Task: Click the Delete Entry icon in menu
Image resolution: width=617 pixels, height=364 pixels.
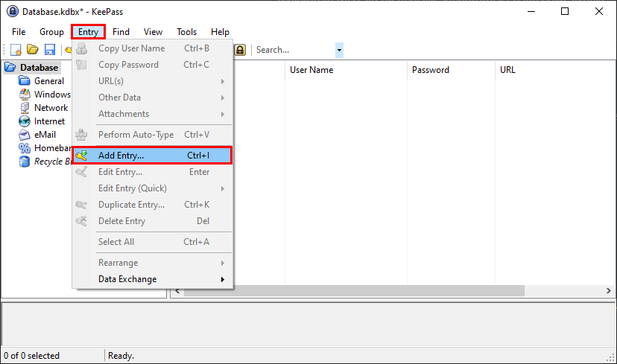Action: (x=81, y=221)
